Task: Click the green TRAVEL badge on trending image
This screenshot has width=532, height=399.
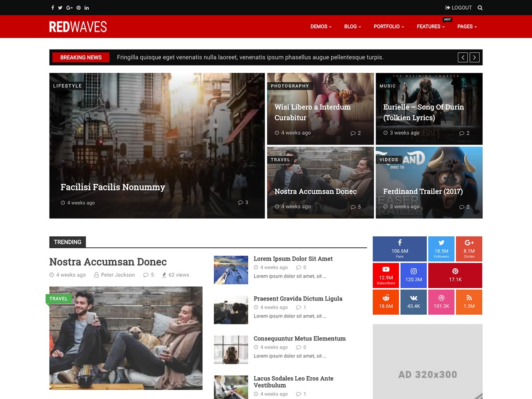Action: click(59, 299)
